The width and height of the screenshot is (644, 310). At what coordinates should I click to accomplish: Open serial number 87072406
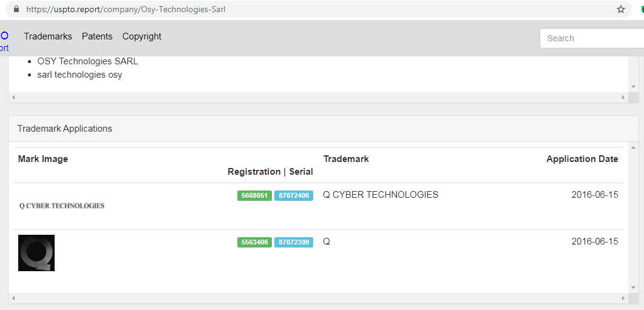pyautogui.click(x=294, y=196)
